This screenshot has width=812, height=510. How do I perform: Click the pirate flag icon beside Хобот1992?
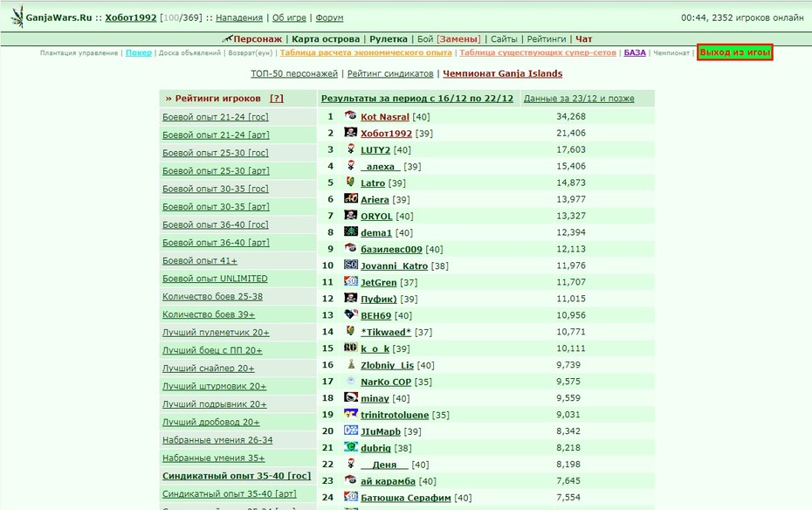pos(351,132)
